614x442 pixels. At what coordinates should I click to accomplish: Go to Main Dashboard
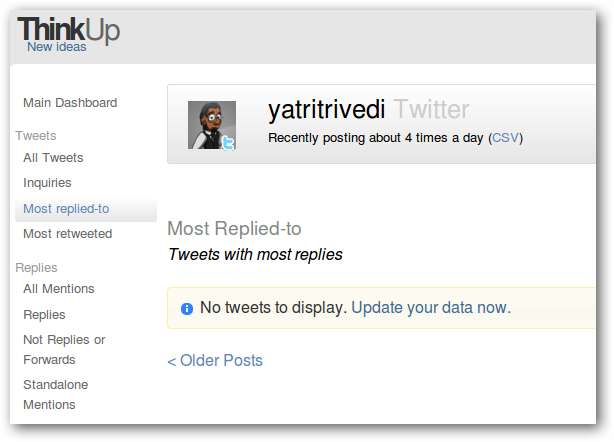pos(70,102)
